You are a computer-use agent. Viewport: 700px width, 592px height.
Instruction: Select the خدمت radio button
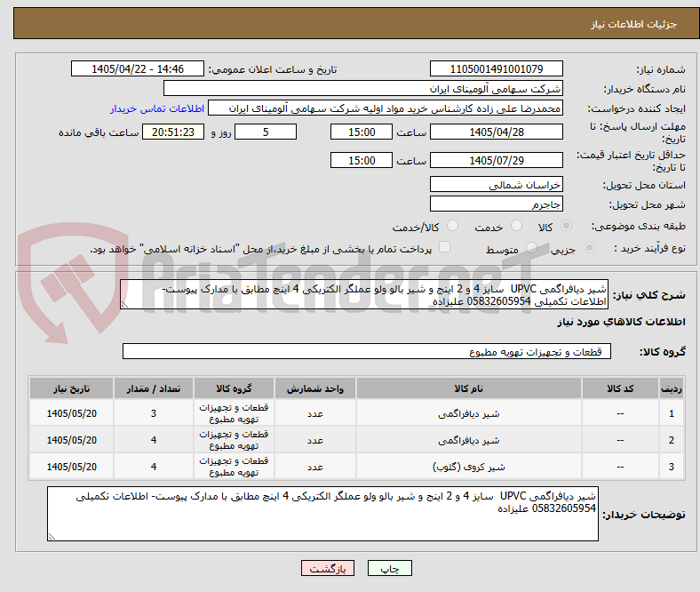pyautogui.click(x=516, y=226)
